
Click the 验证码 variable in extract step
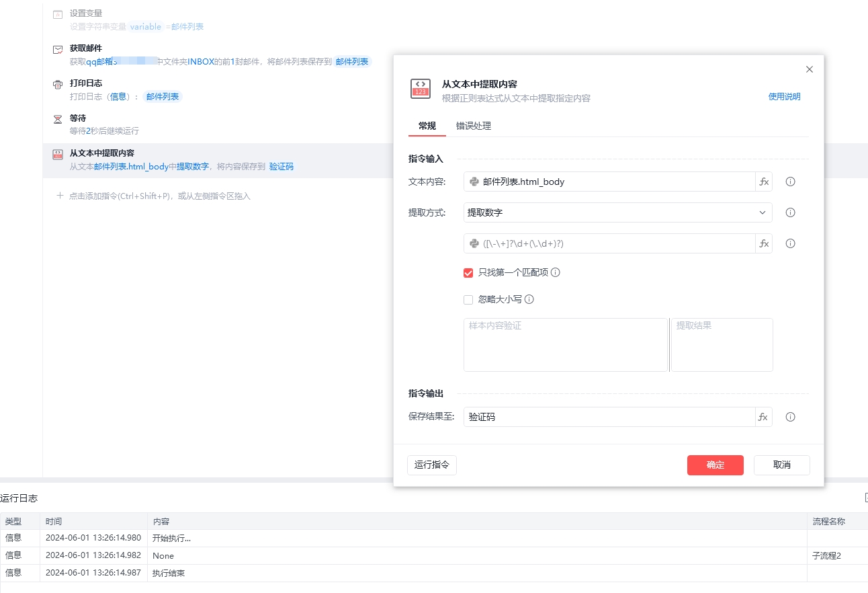point(281,167)
